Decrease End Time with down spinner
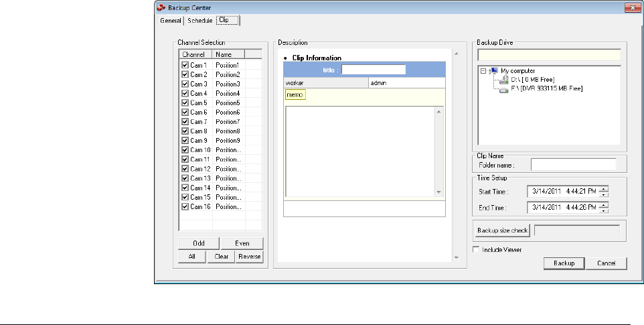The height and width of the screenshot is (325, 644). [x=604, y=211]
